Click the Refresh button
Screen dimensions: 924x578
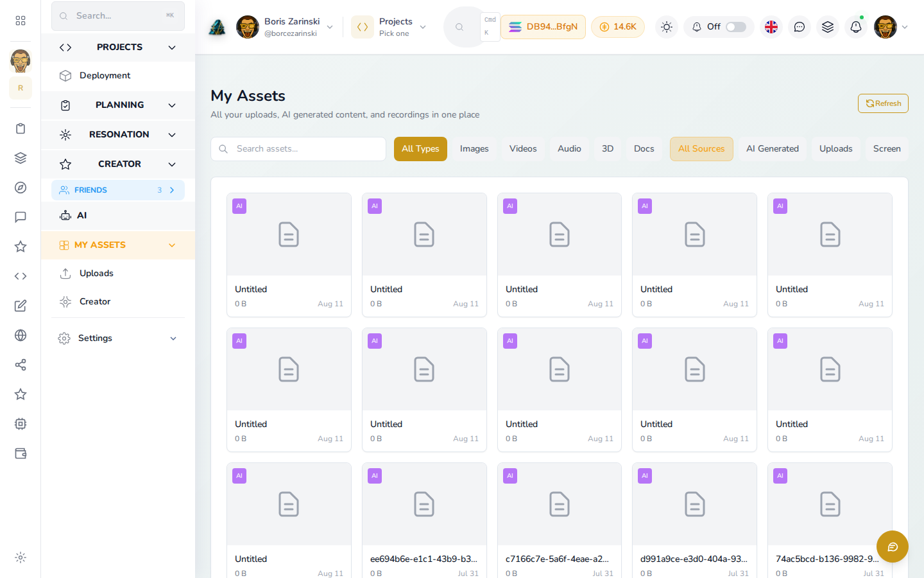click(x=883, y=103)
